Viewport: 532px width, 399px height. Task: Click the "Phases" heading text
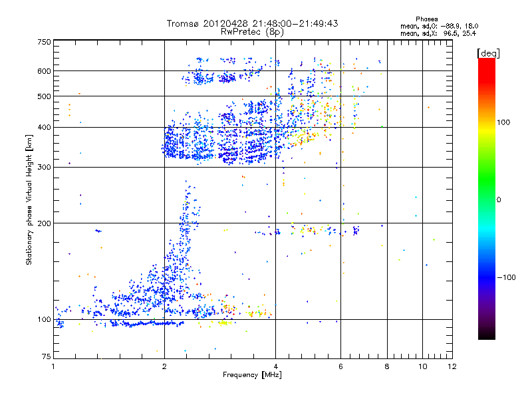[x=426, y=19]
